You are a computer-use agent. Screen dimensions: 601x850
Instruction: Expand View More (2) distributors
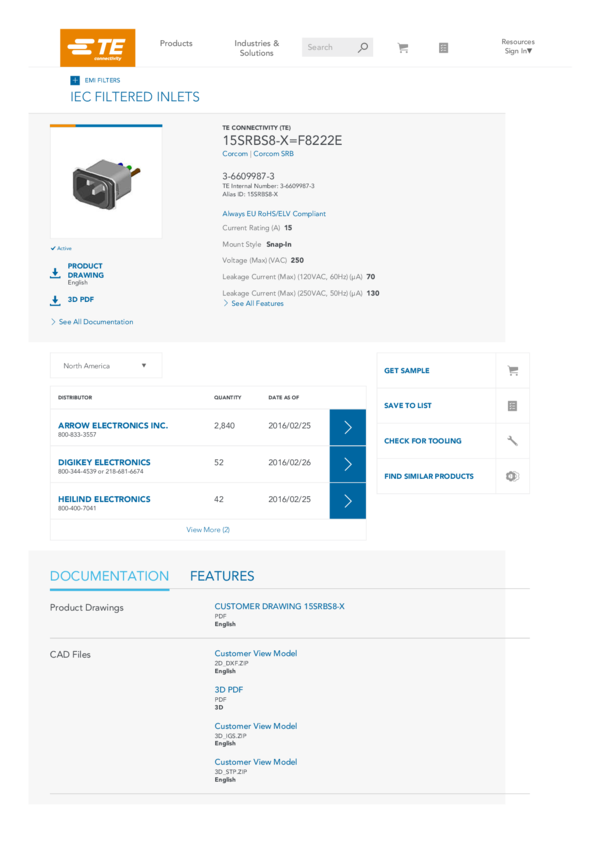click(x=208, y=530)
